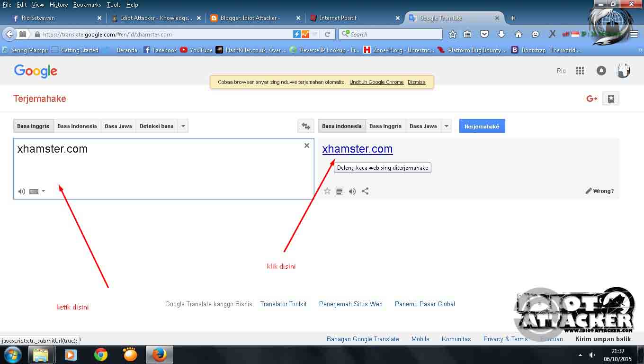Select Basa Jawa as source language
The width and height of the screenshot is (644, 364).
(x=118, y=126)
